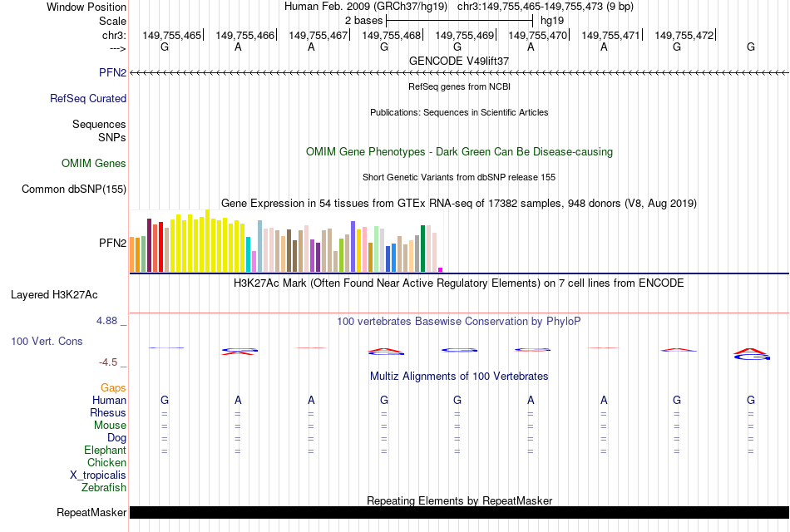The image size is (790, 532).
Task: Click the Gaps label in Multiz
Action: click(x=113, y=387)
